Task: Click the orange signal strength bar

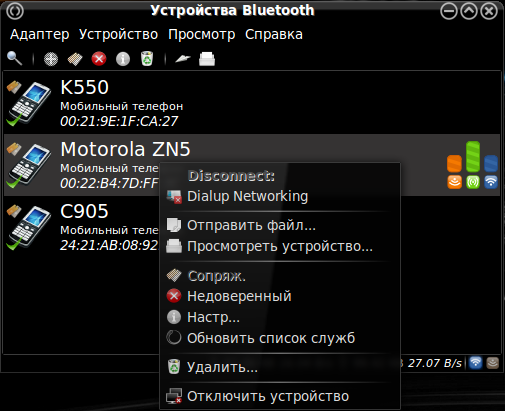Action: pos(454,164)
